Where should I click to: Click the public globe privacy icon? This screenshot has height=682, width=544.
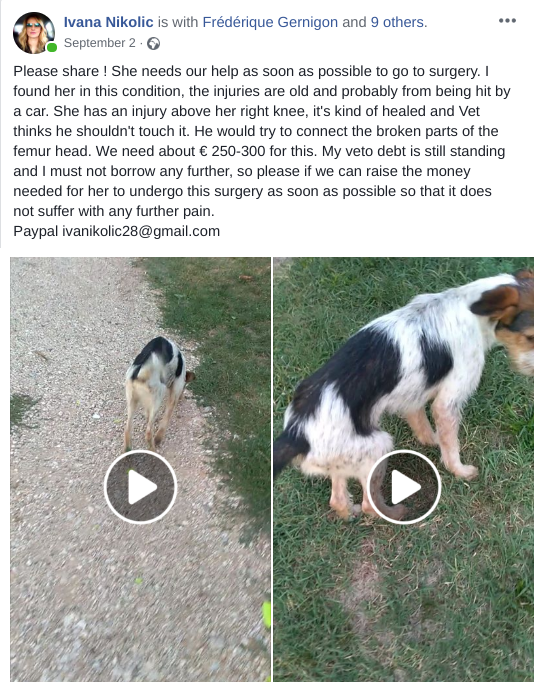pyautogui.click(x=153, y=43)
